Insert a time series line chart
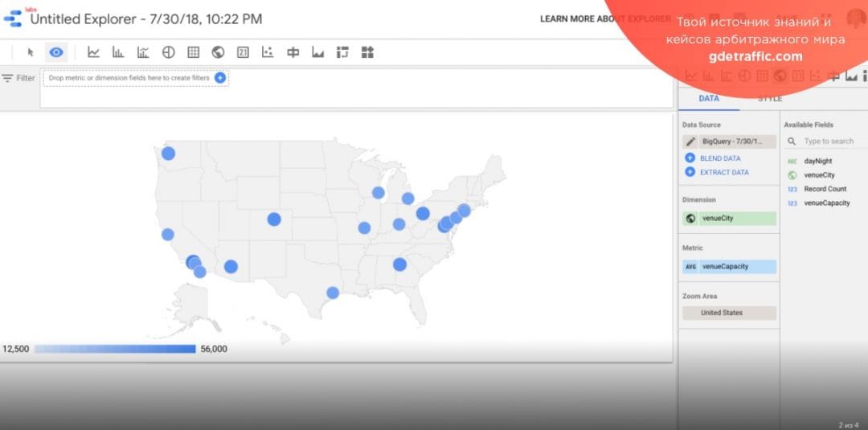The image size is (868, 430). click(93, 52)
